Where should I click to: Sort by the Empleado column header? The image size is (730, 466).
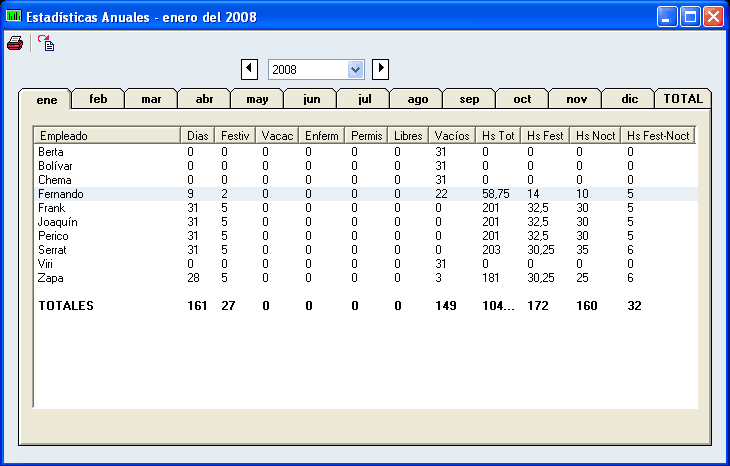tap(107, 135)
